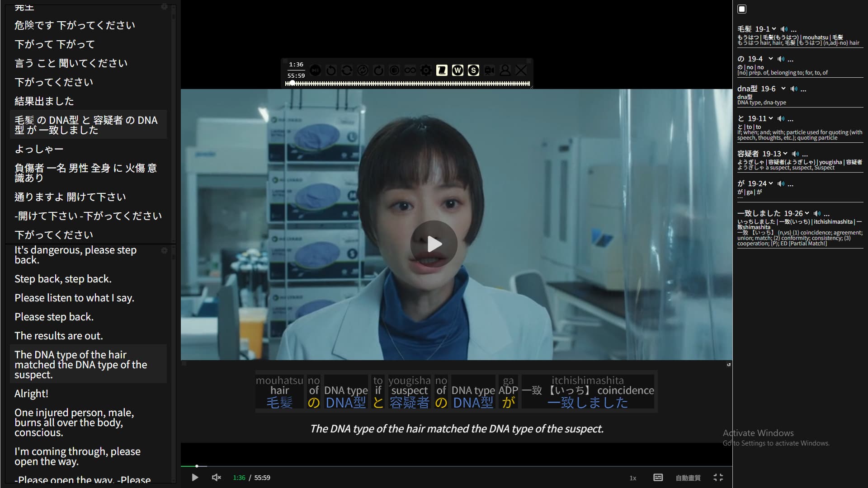868x488 pixels.
Task: Toggle the S subtitle mode button
Action: tap(473, 70)
